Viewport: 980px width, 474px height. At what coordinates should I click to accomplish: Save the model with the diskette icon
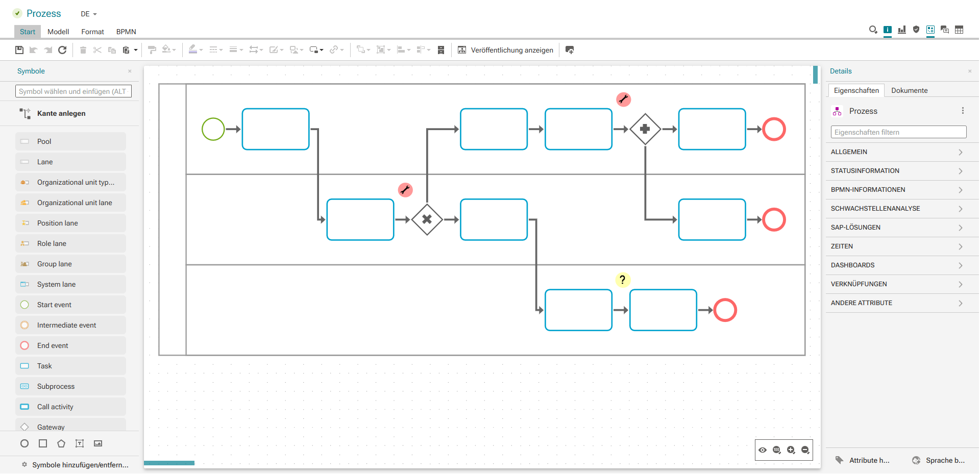19,50
